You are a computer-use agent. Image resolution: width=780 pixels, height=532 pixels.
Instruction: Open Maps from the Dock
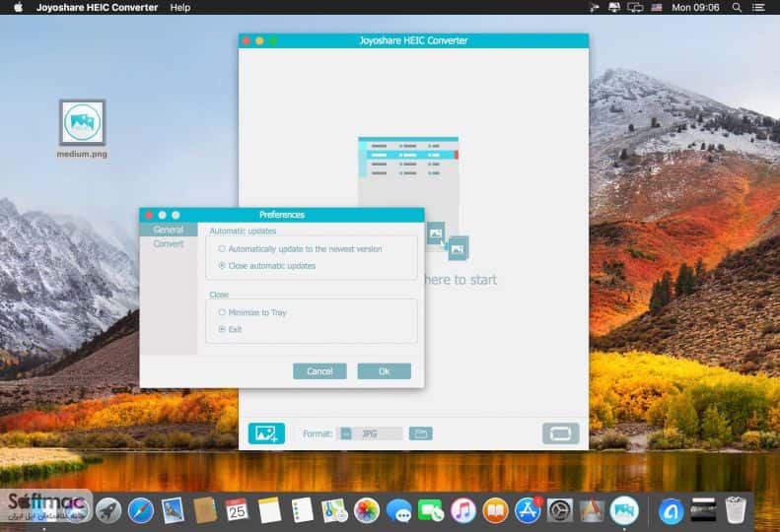333,510
